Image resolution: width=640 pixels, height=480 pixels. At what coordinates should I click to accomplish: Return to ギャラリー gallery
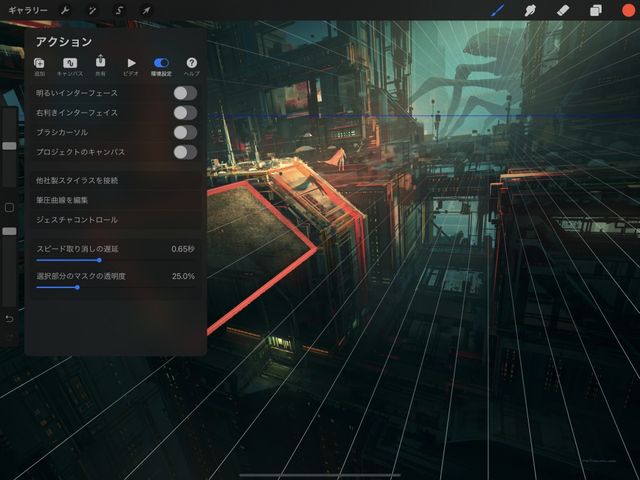(28, 10)
